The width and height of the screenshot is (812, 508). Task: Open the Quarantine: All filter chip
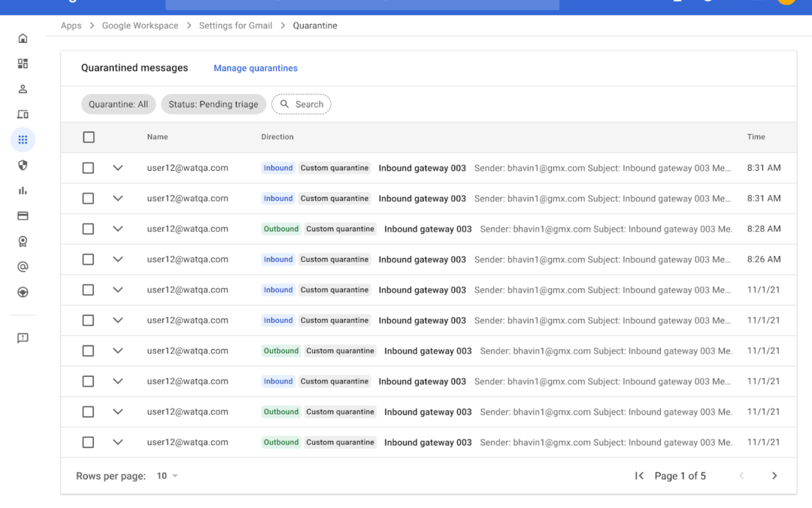[x=118, y=104]
